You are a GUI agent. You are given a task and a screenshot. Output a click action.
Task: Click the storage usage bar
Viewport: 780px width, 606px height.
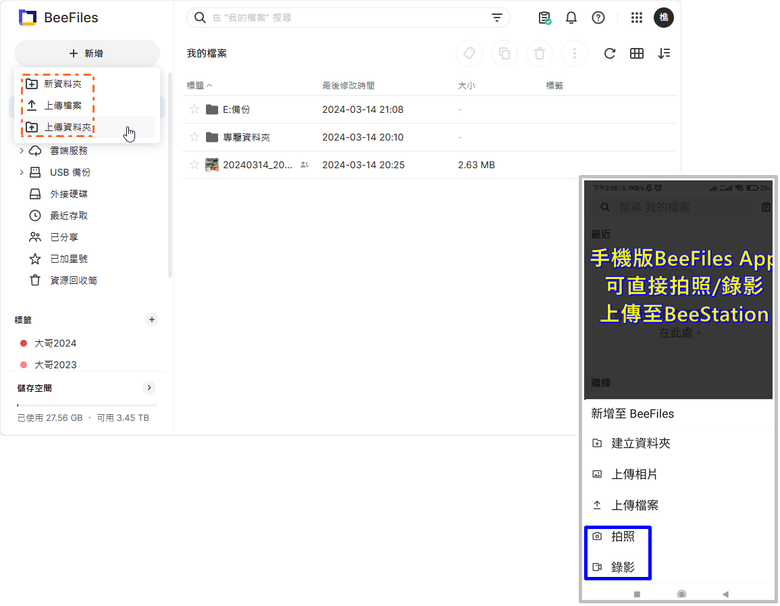coord(87,405)
